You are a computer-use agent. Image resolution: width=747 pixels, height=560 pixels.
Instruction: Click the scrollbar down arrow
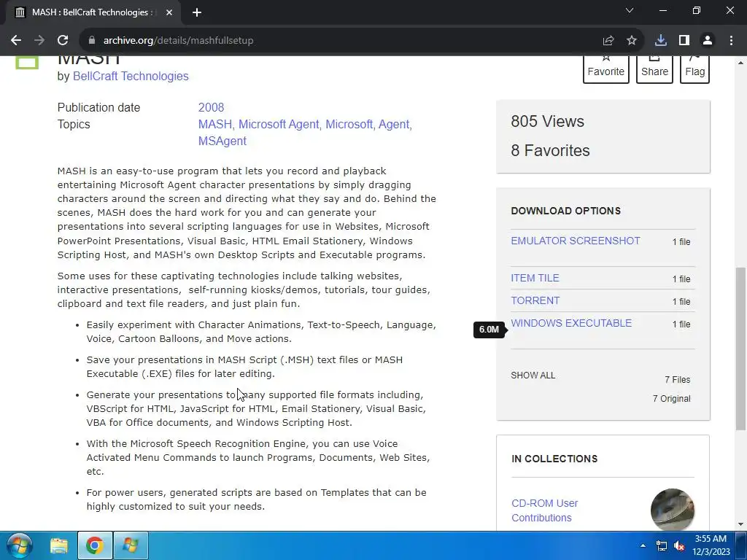[x=740, y=524]
